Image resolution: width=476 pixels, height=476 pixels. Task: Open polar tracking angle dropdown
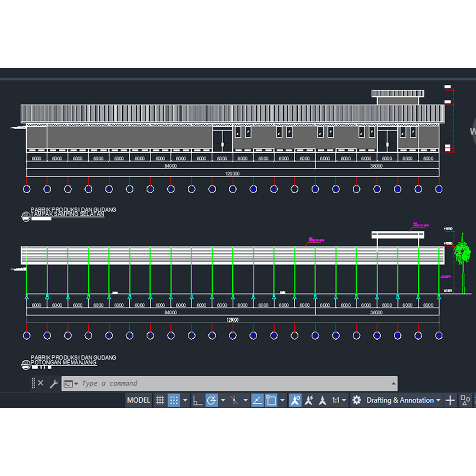point(223,400)
